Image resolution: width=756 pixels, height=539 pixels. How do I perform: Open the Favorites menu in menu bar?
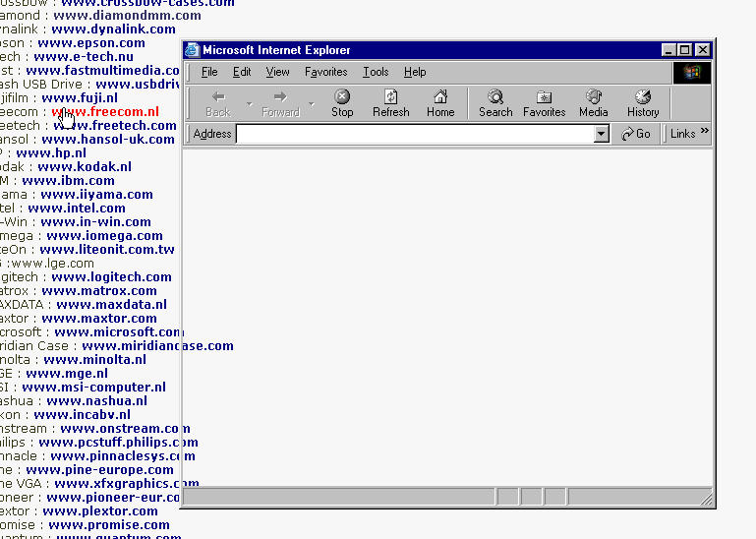(x=326, y=72)
